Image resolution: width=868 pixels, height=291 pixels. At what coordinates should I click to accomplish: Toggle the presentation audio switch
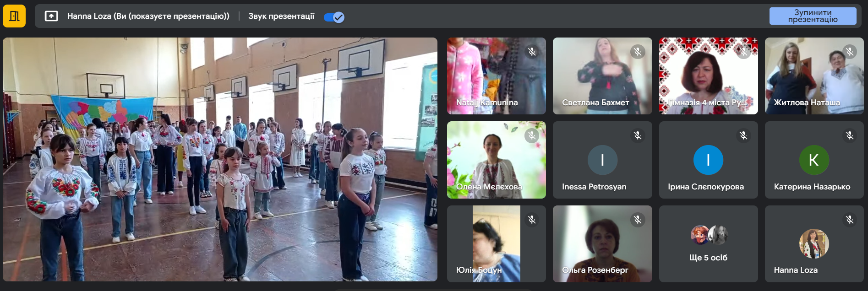point(334,17)
